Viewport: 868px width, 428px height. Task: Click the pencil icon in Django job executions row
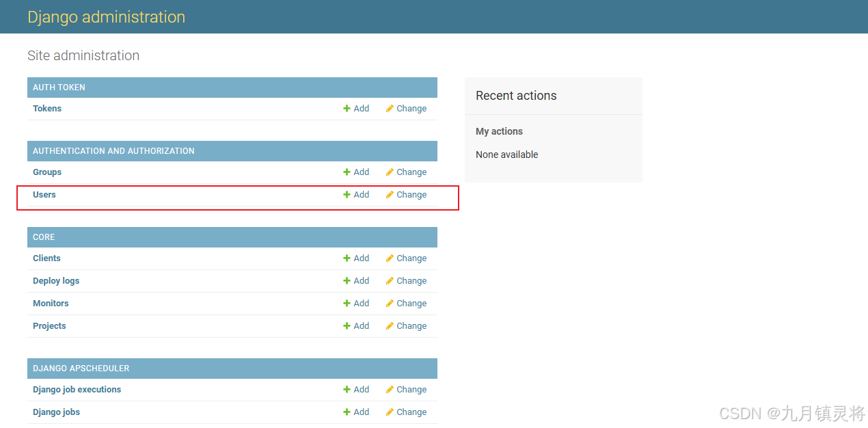[390, 390]
